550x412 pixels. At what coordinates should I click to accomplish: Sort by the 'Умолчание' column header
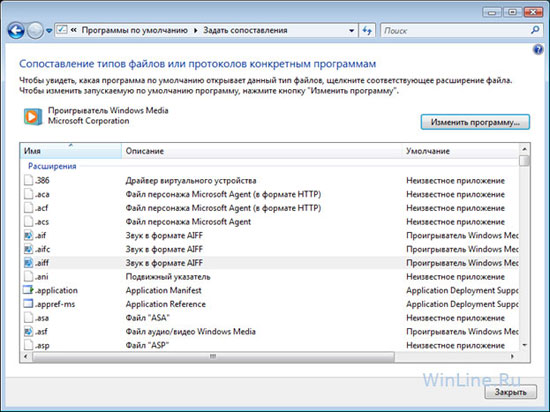click(x=460, y=151)
